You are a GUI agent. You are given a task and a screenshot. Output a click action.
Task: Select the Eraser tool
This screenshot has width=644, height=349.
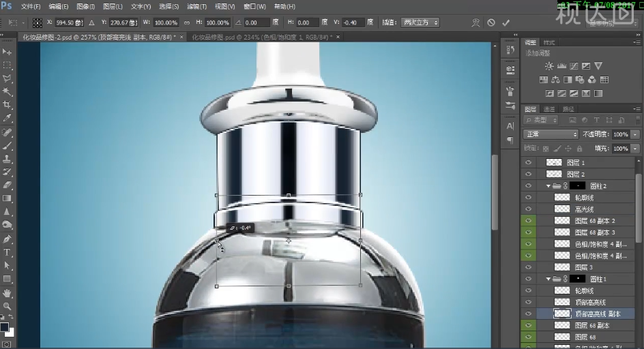pyautogui.click(x=7, y=185)
